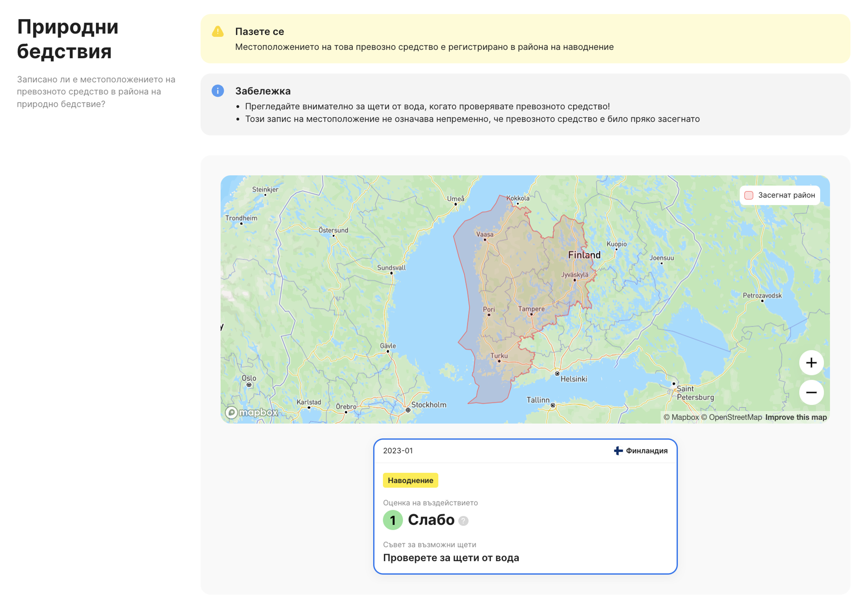Image resolution: width=868 pixels, height=606 pixels.
Task: Click the Umeå label on map
Action: click(x=455, y=198)
